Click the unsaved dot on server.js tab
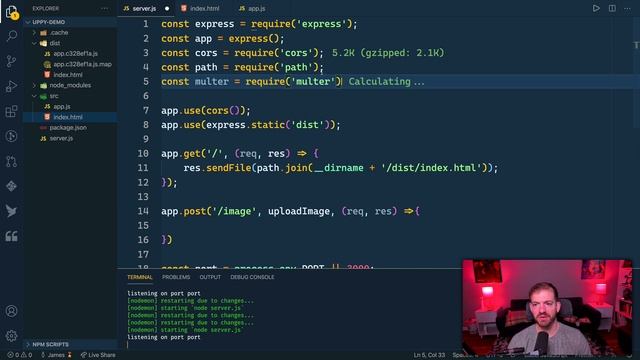This screenshot has height=360, width=640. 167,9
